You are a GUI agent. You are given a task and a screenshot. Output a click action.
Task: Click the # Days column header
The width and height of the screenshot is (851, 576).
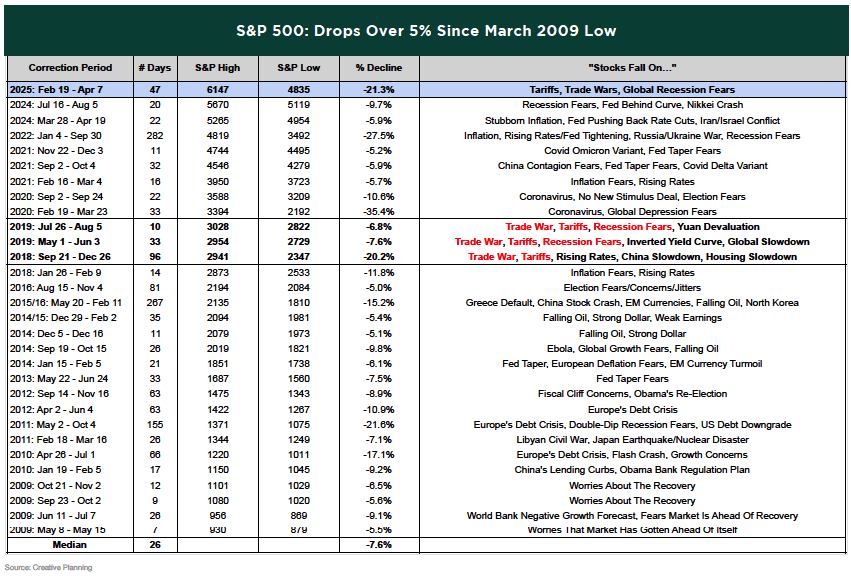pyautogui.click(x=154, y=68)
